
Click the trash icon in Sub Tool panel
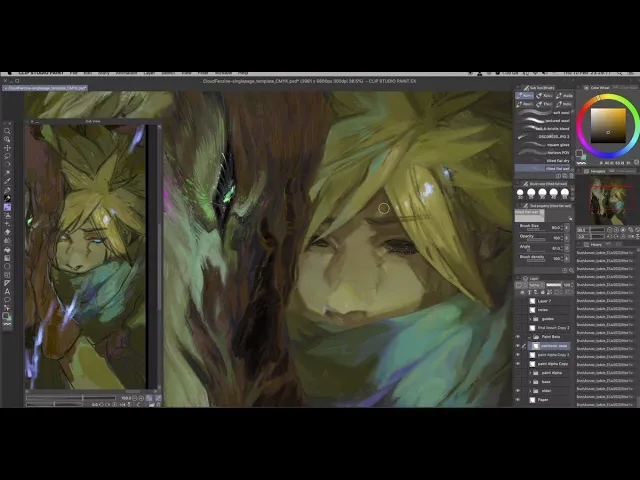pyautogui.click(x=571, y=176)
